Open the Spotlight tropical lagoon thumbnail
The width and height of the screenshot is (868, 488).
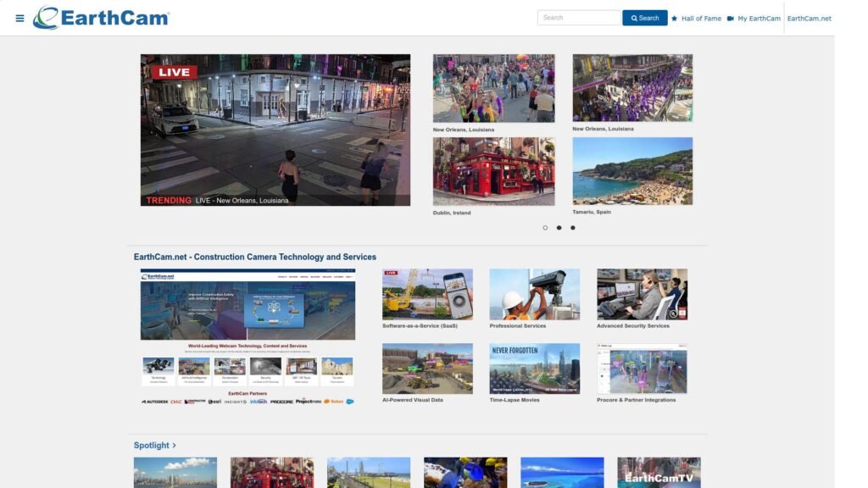pos(562,473)
